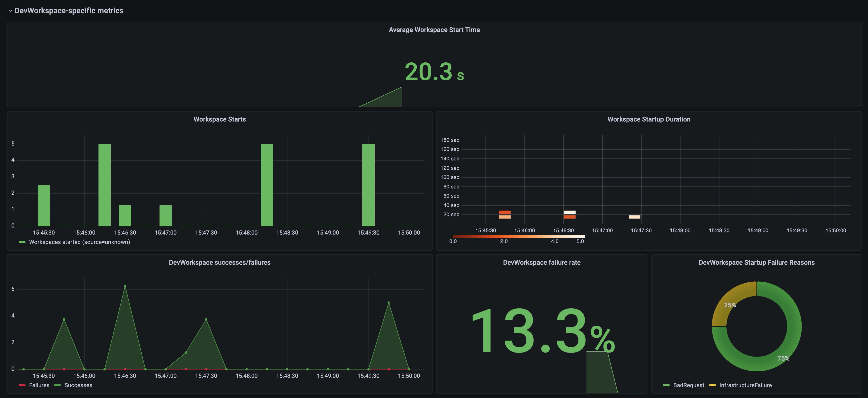
Task: Open the Workspace Starts panel title menu
Action: tap(219, 119)
